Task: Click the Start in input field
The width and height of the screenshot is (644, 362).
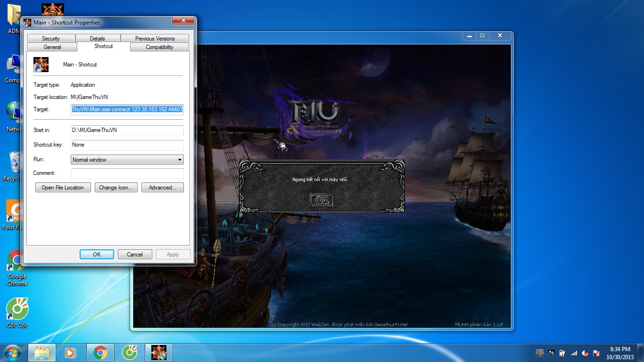Action: [x=127, y=130]
